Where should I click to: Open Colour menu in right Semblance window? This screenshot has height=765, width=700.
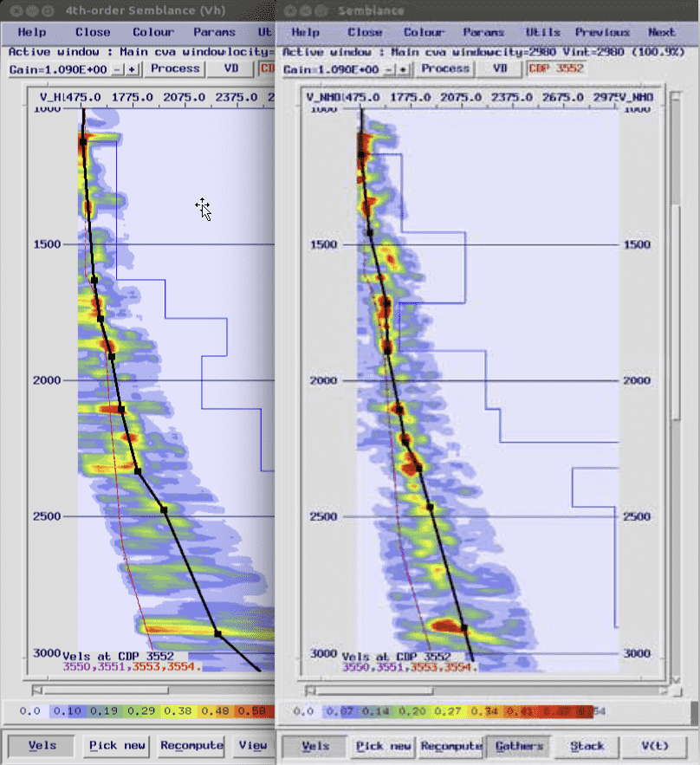pos(424,32)
